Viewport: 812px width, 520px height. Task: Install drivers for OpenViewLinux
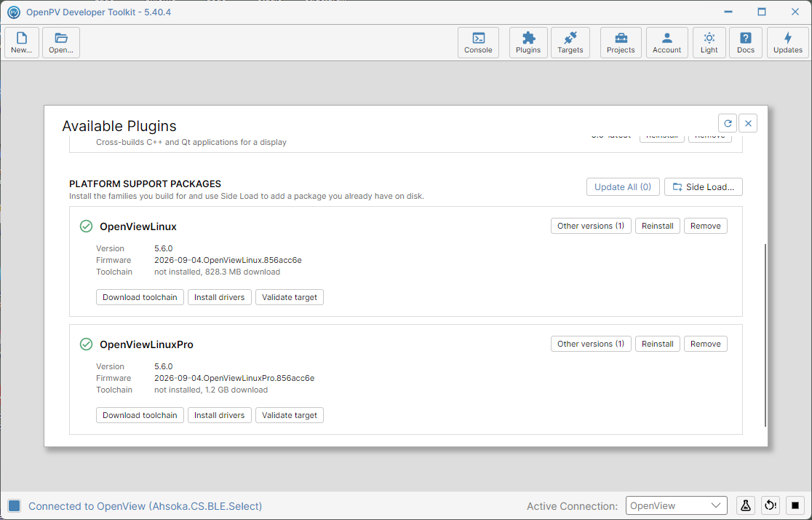click(220, 298)
